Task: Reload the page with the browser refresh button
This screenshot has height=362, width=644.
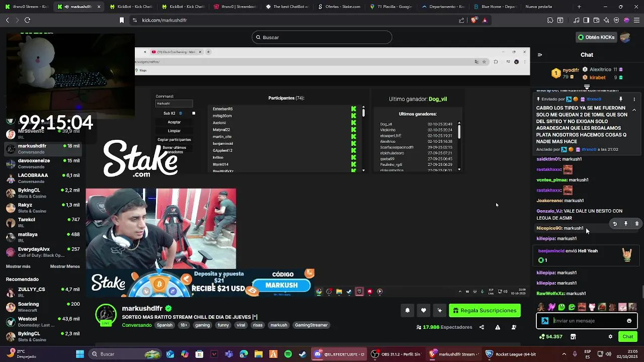Action: [x=27, y=20]
